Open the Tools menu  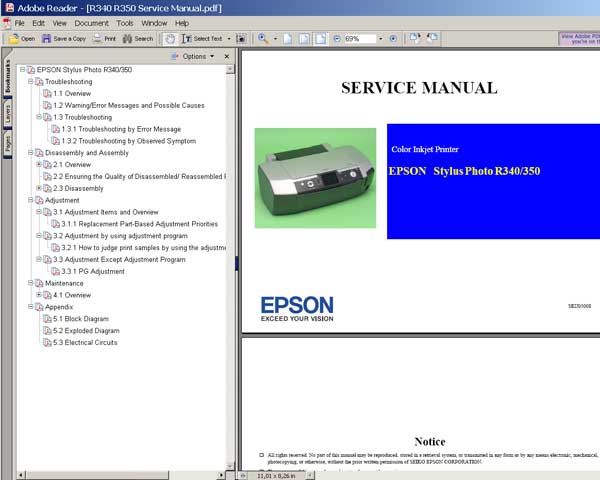point(125,23)
